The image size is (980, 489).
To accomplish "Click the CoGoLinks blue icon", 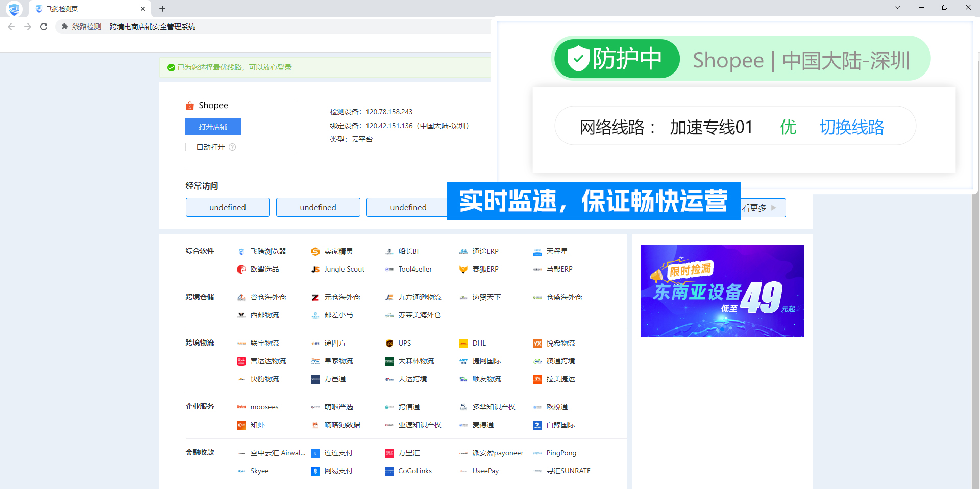I will pos(389,471).
